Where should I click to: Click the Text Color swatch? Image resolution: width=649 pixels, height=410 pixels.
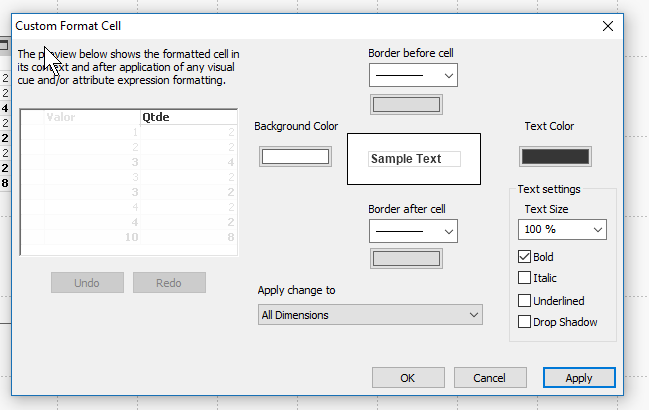click(x=555, y=157)
